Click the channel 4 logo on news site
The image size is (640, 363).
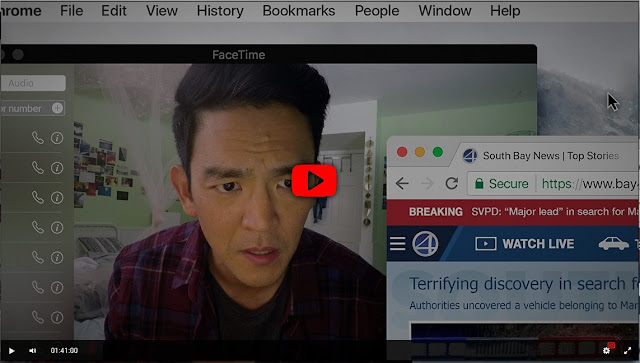point(425,244)
